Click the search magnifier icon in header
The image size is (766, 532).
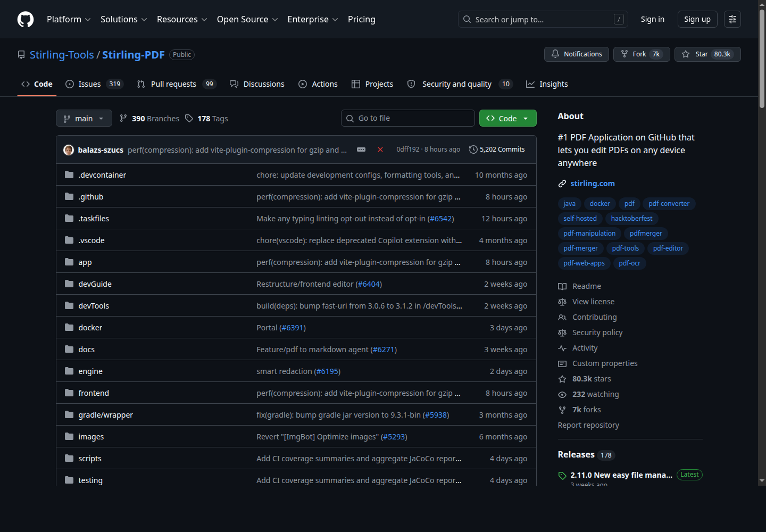click(x=467, y=19)
